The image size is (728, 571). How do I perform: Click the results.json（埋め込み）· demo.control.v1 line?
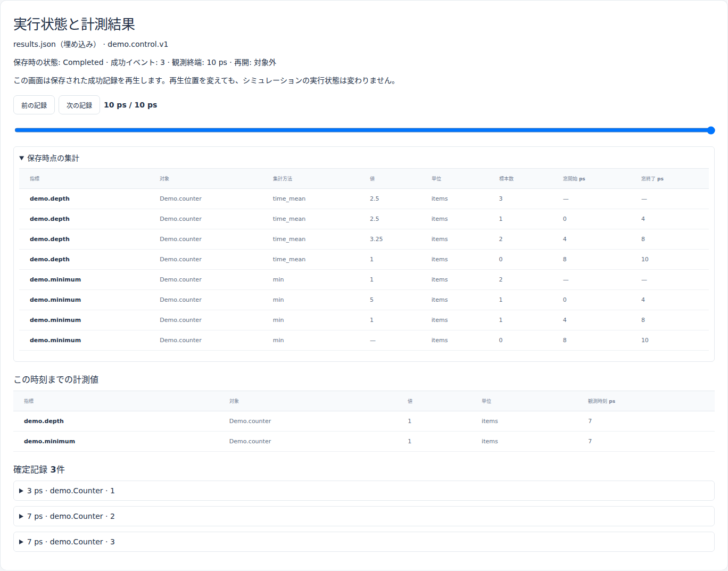pos(90,44)
